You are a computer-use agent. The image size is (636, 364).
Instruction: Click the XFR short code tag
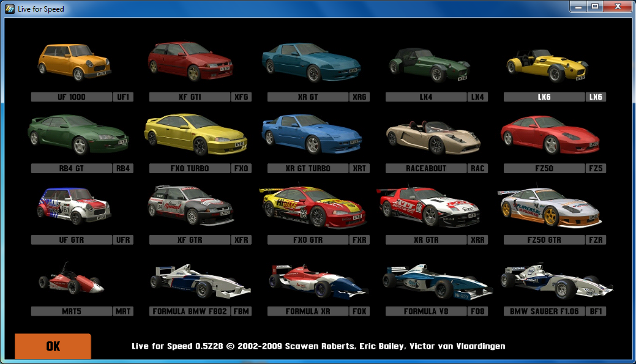(241, 240)
